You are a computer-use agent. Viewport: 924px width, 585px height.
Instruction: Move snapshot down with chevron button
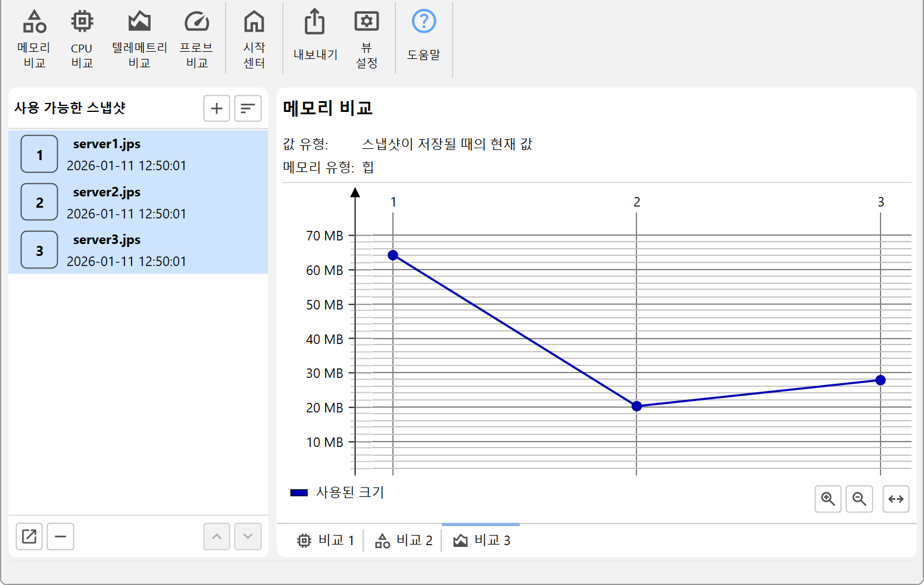248,536
